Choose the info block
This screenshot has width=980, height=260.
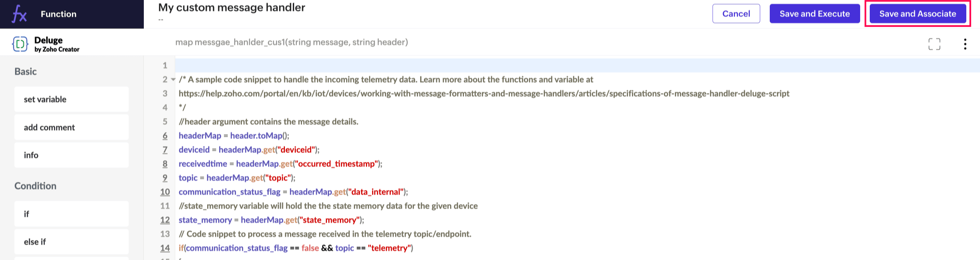[x=71, y=155]
